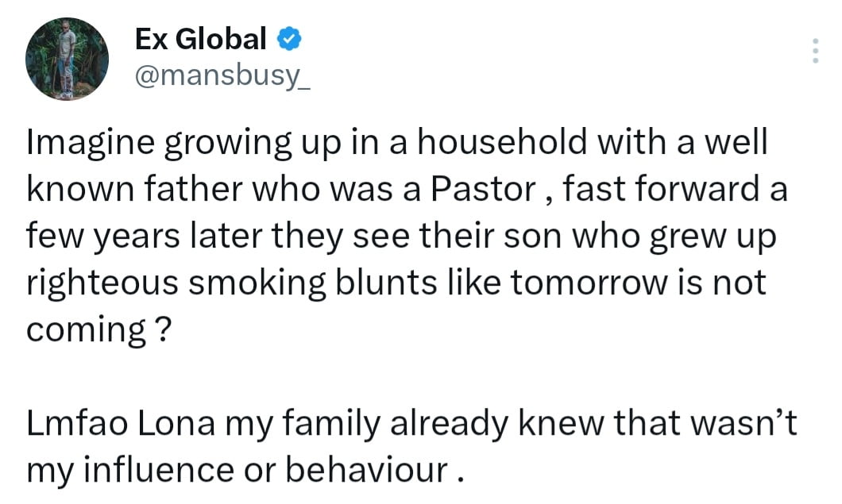Image resolution: width=842 pixels, height=504 pixels.
Task: Click the word "household" in the tweet
Action: (x=502, y=142)
